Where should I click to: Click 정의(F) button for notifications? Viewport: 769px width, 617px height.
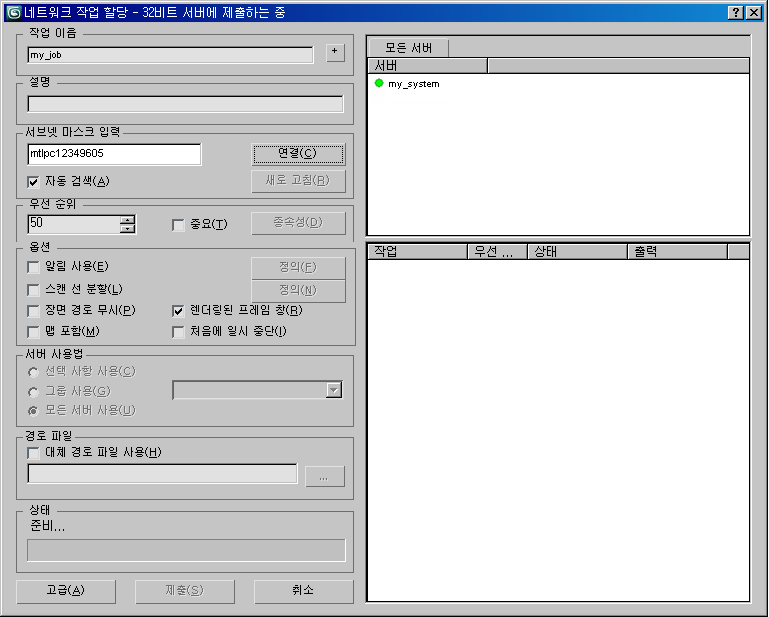click(298, 268)
